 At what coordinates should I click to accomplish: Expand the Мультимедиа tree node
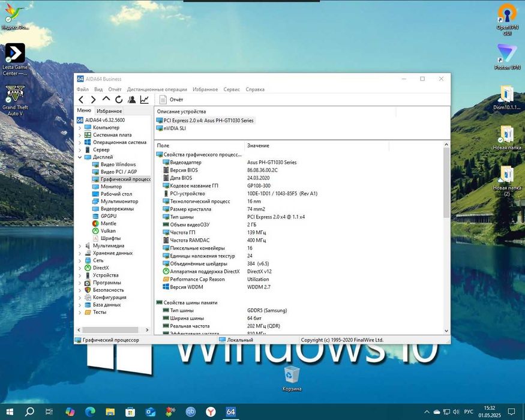(x=80, y=246)
